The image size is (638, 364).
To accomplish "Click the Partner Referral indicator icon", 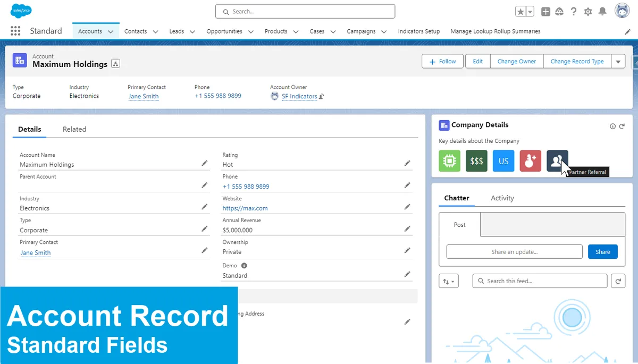I will [557, 161].
